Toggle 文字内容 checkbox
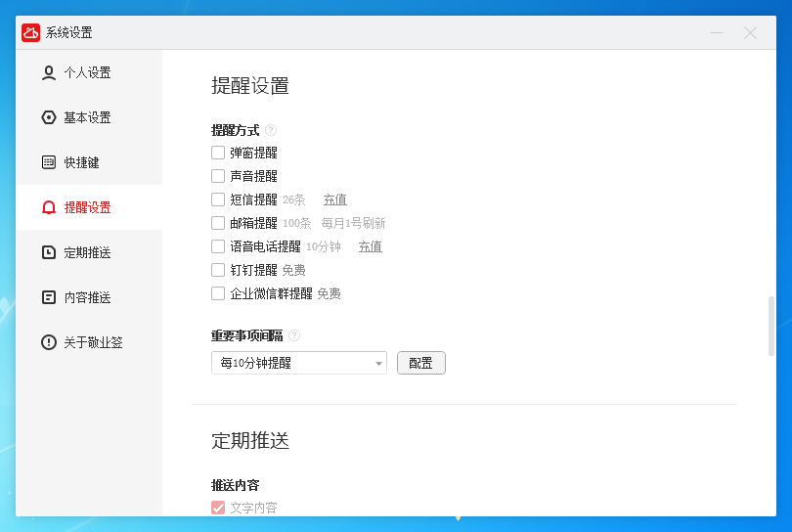The width and height of the screenshot is (792, 532). pyautogui.click(x=218, y=508)
